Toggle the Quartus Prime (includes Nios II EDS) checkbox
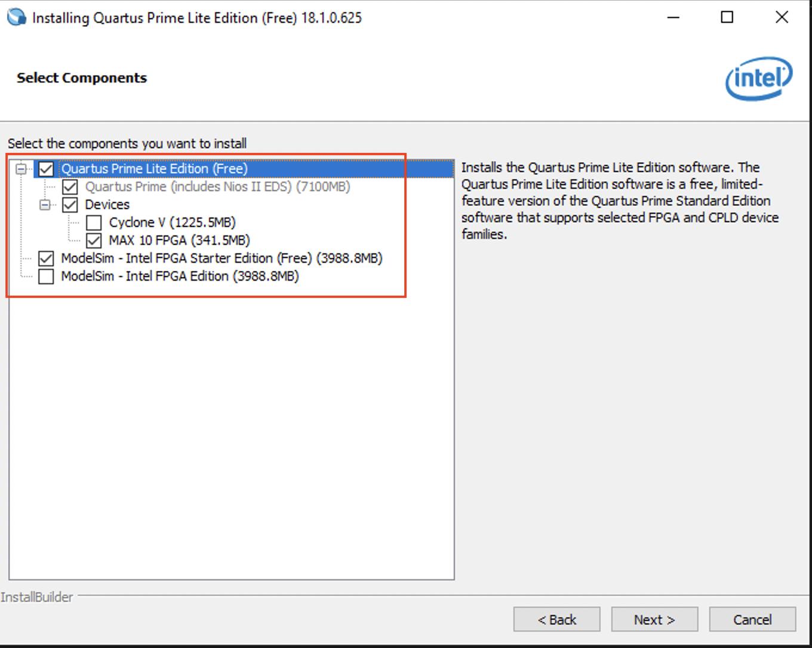 (x=70, y=187)
